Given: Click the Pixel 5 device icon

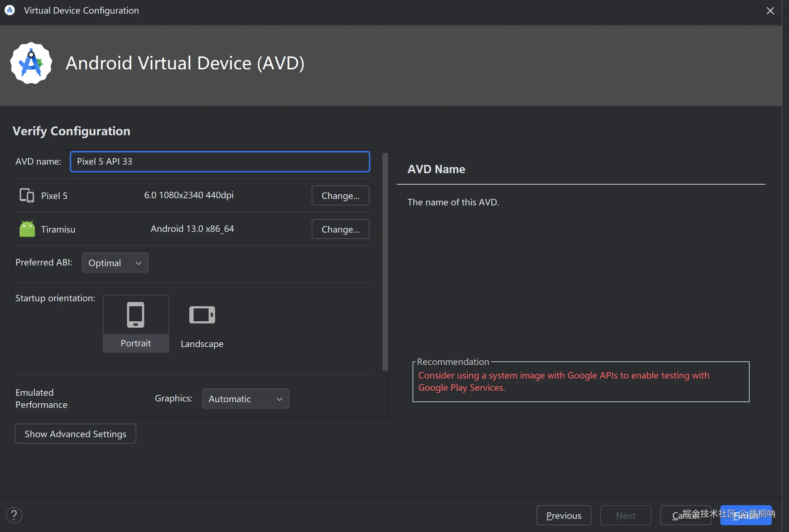Looking at the screenshot, I should 27,195.
